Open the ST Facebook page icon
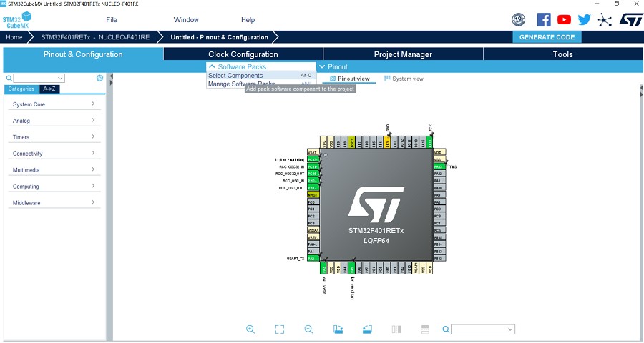The image size is (644, 343). pos(544,20)
